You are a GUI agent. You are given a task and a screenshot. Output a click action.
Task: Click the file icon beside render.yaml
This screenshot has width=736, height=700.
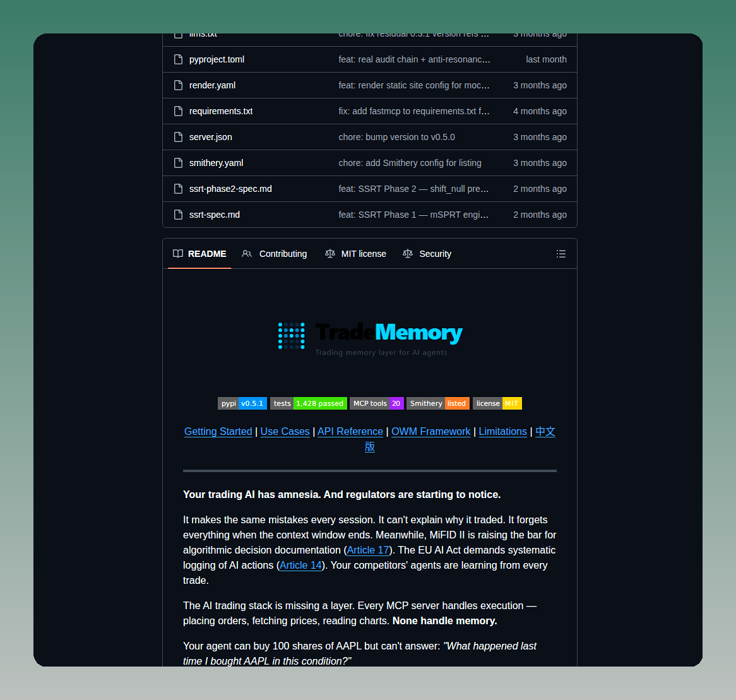[x=178, y=85]
